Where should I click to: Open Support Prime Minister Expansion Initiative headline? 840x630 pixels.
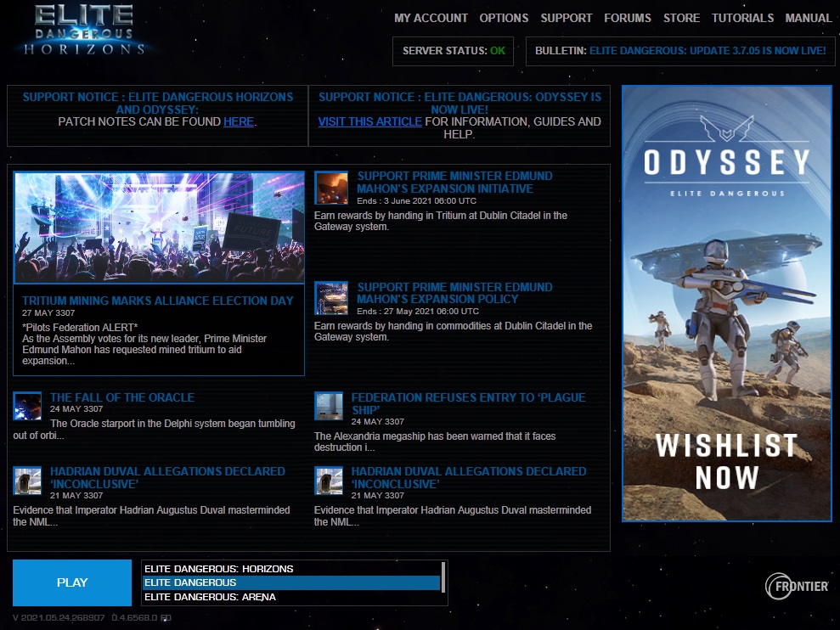pos(454,183)
